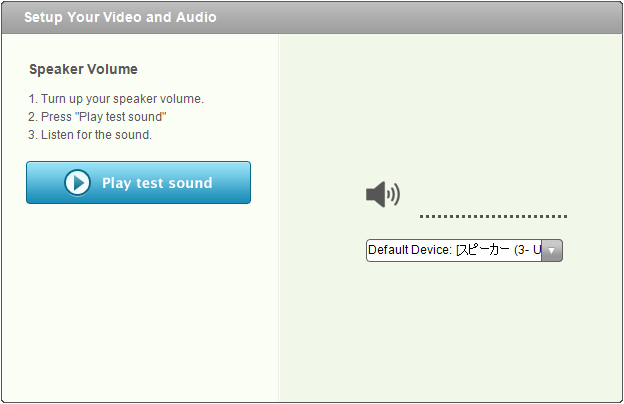The width and height of the screenshot is (624, 404).
Task: Click the Japanese スピーカー device name
Action: tap(483, 250)
